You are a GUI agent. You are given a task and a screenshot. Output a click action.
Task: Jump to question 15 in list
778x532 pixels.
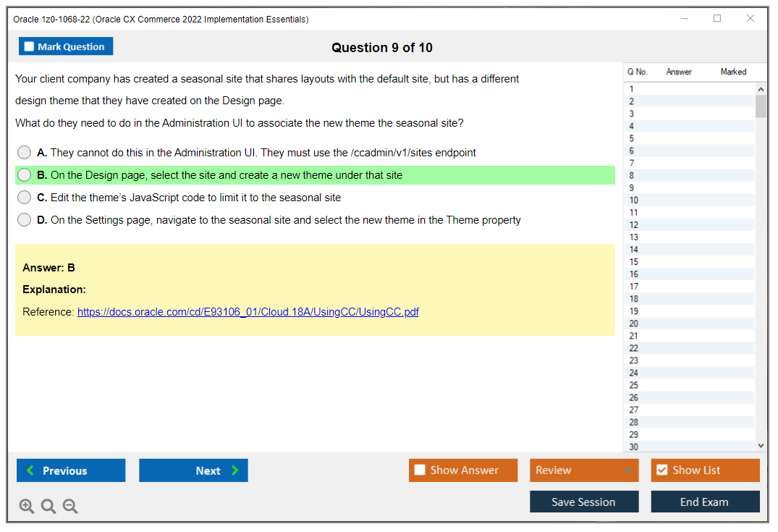634,262
